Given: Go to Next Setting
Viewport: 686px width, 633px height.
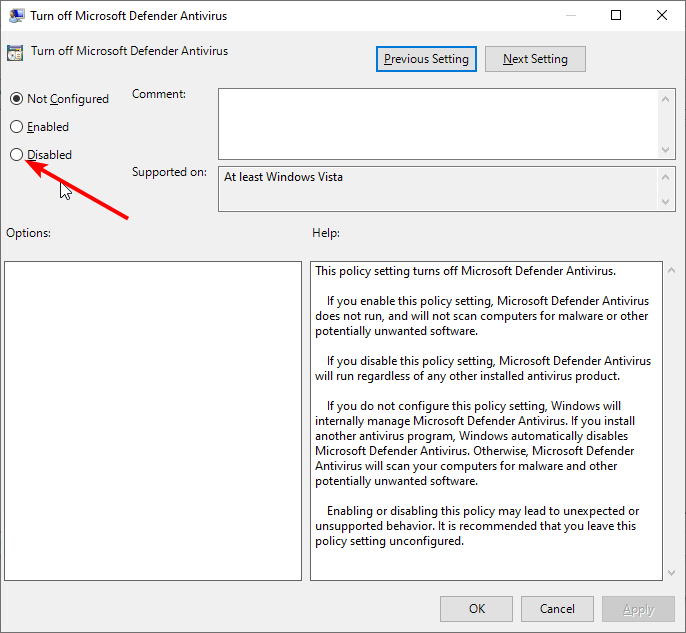Looking at the screenshot, I should (535, 59).
